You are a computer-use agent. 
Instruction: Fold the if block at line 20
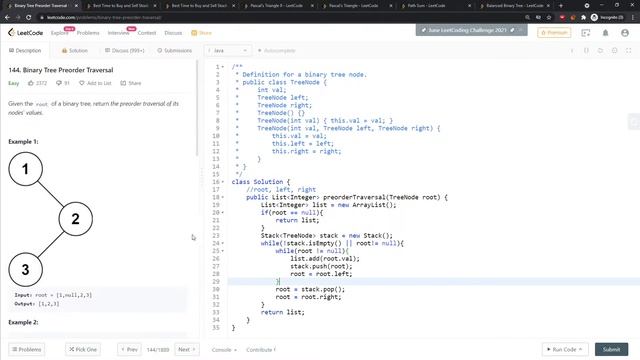pyautogui.click(x=223, y=213)
